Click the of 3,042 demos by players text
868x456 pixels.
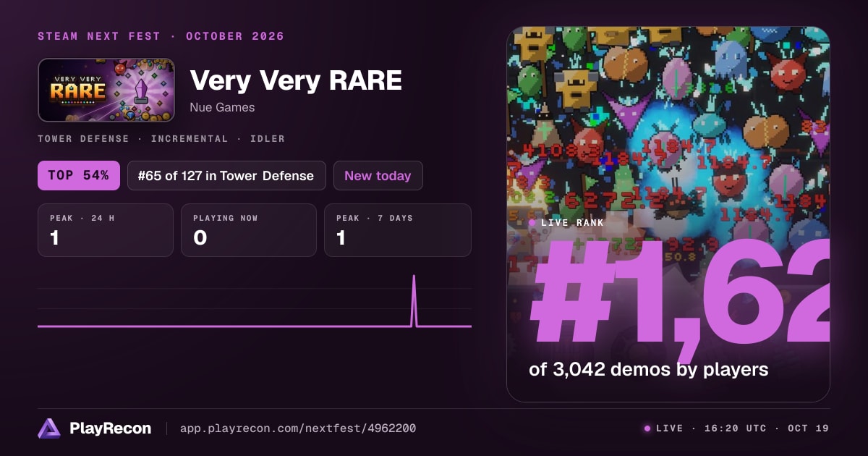tap(649, 369)
